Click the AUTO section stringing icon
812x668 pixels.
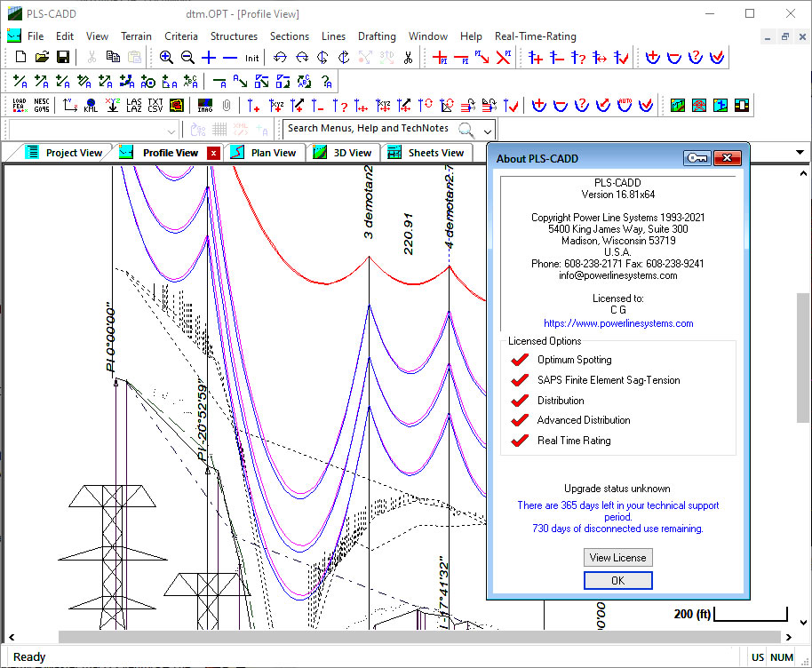[x=625, y=105]
